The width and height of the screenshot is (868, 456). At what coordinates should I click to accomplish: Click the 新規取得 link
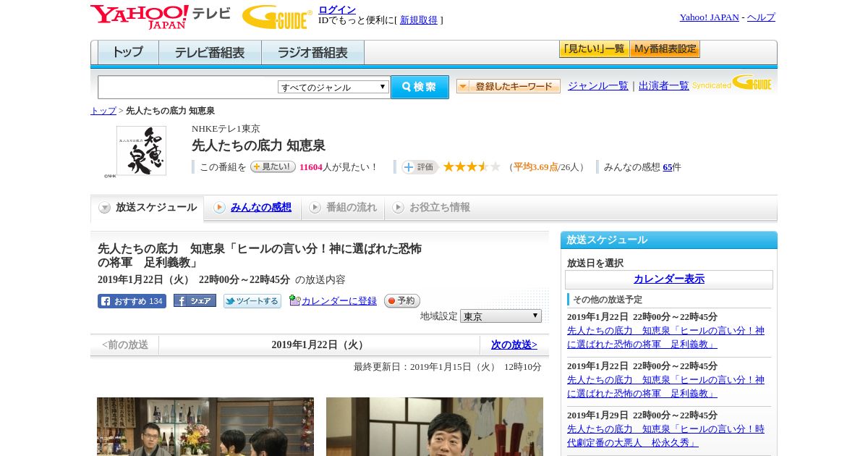[x=419, y=20]
